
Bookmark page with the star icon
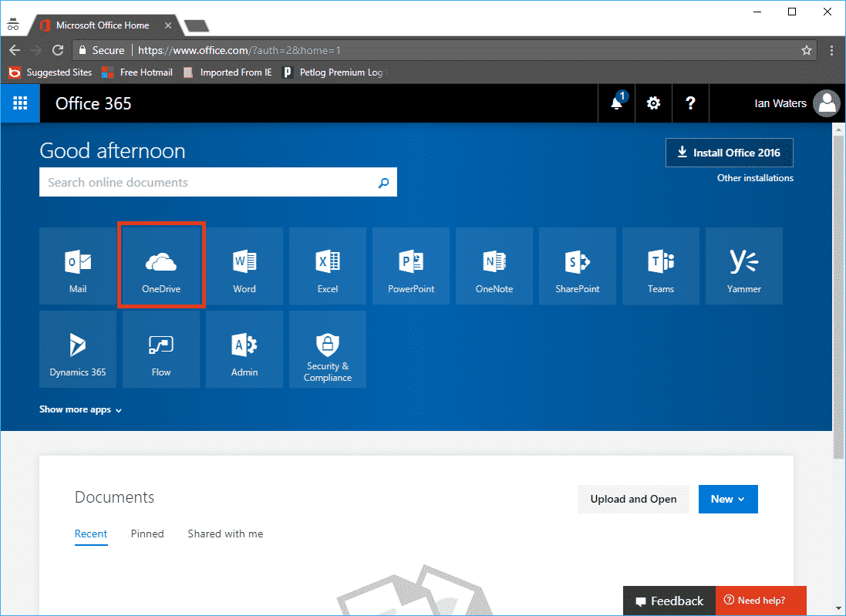pos(806,50)
